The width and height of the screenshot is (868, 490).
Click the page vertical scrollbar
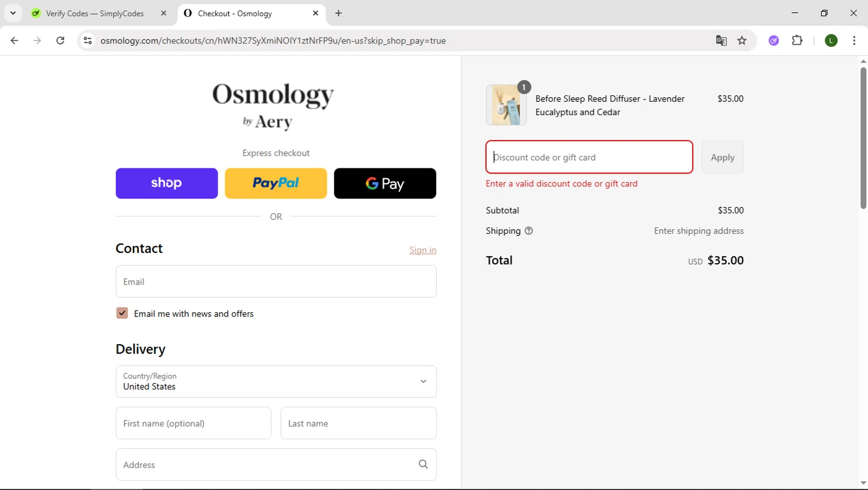coord(863,138)
